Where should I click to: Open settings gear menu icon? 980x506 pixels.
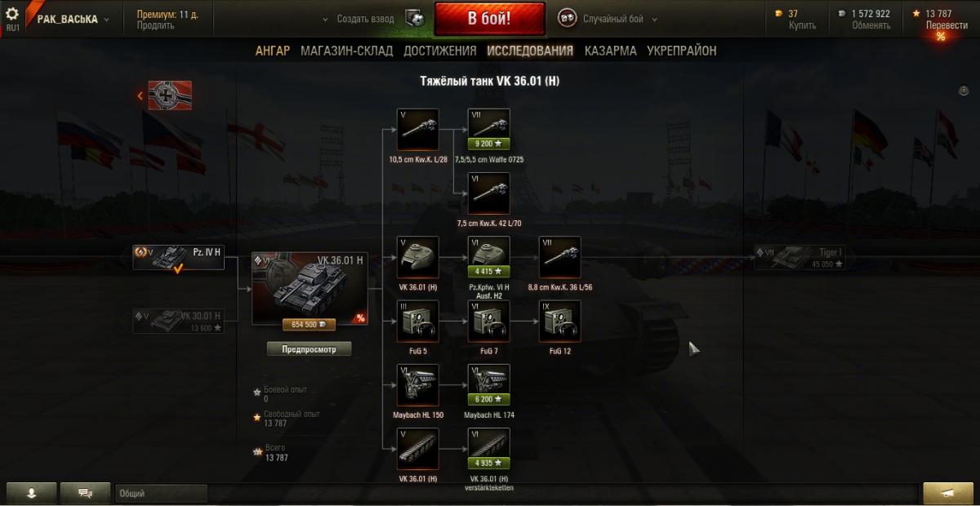coord(12,14)
